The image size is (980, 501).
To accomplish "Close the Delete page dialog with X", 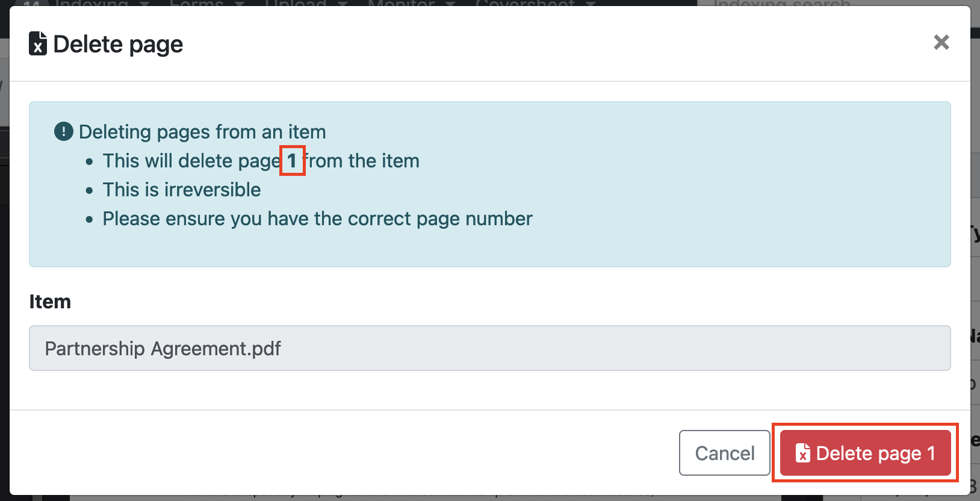I will pyautogui.click(x=941, y=42).
